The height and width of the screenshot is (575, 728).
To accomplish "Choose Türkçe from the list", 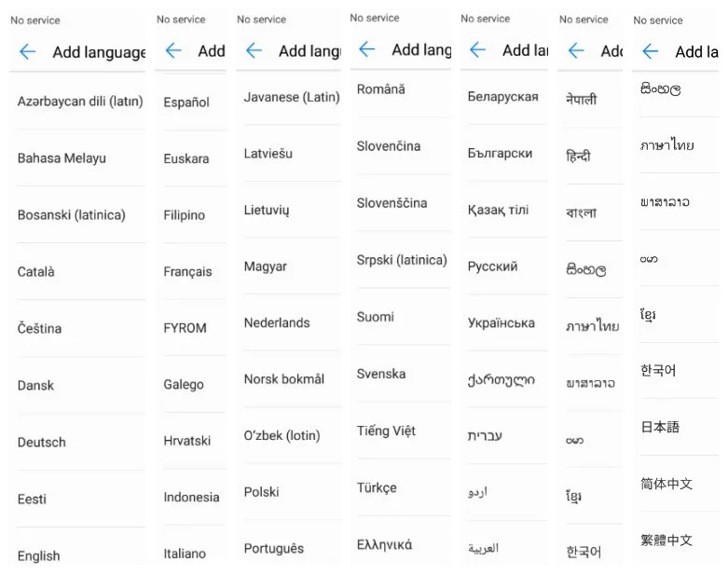I will coord(377,487).
